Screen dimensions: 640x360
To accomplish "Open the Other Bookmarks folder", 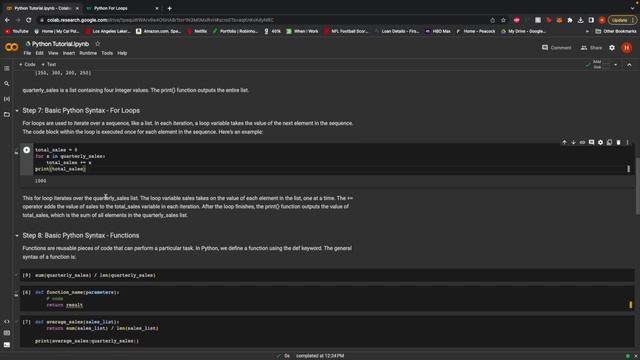I will click(616, 31).
